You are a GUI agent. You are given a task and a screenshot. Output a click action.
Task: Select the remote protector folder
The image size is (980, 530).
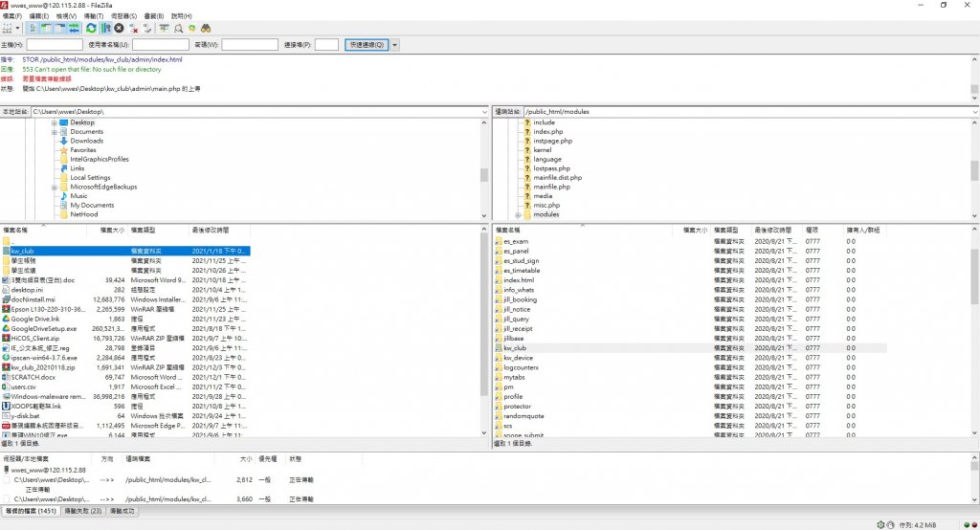pyautogui.click(x=690, y=407)
